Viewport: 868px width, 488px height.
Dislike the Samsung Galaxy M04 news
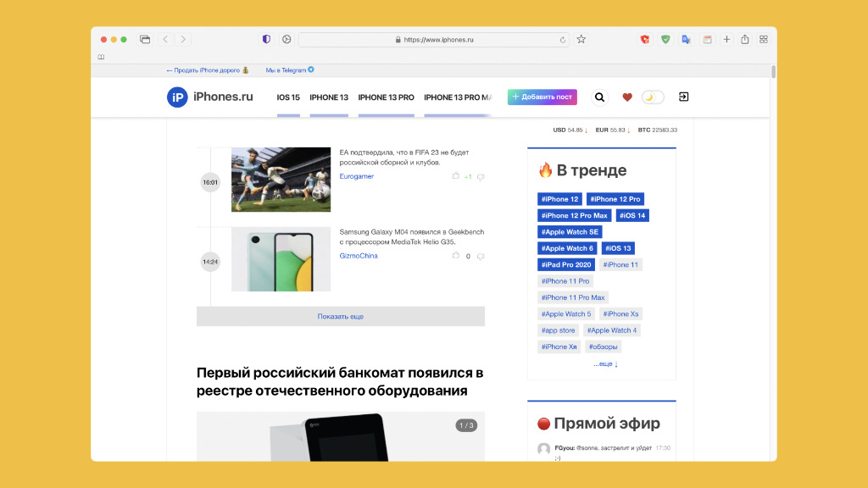pyautogui.click(x=481, y=256)
